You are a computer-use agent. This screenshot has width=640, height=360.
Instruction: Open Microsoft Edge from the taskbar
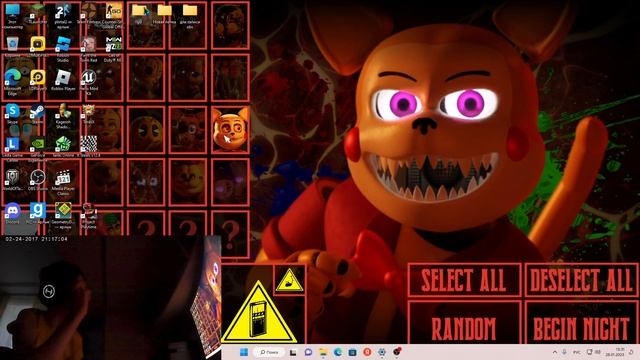coord(338,352)
